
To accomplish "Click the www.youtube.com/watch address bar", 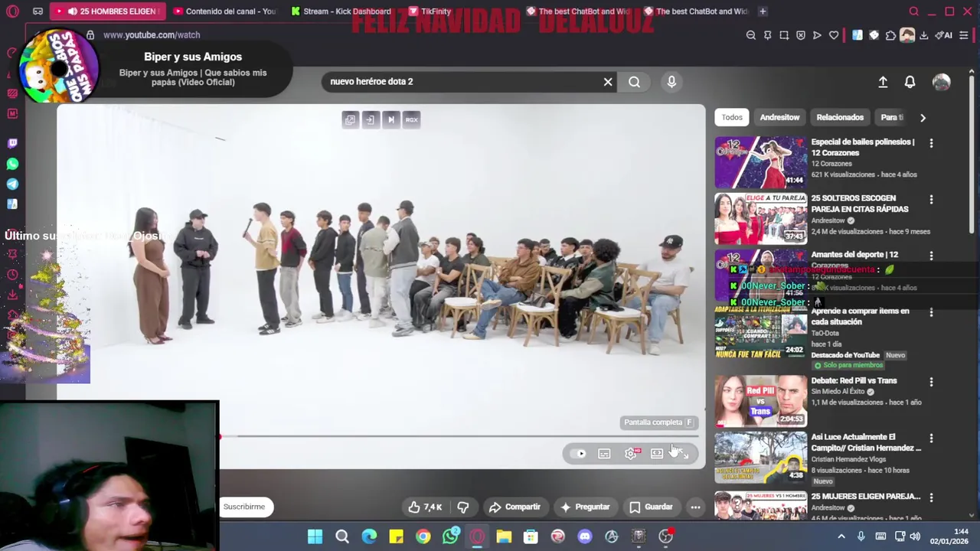I will 152,35.
